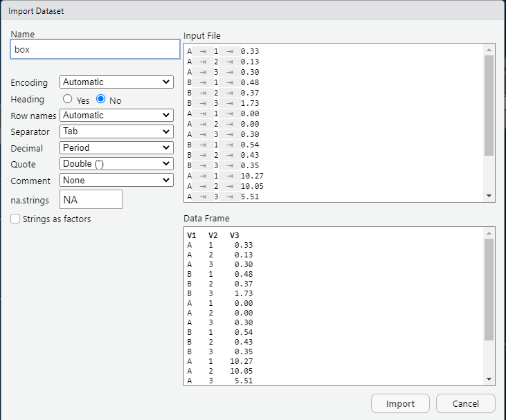506x420 pixels.
Task: Open the Comment dropdown set to None
Action: pos(116,180)
